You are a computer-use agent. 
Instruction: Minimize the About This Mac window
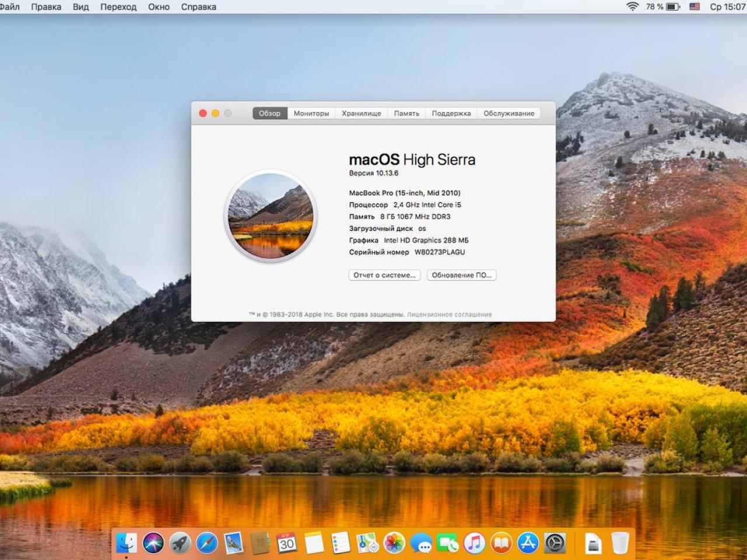215,113
